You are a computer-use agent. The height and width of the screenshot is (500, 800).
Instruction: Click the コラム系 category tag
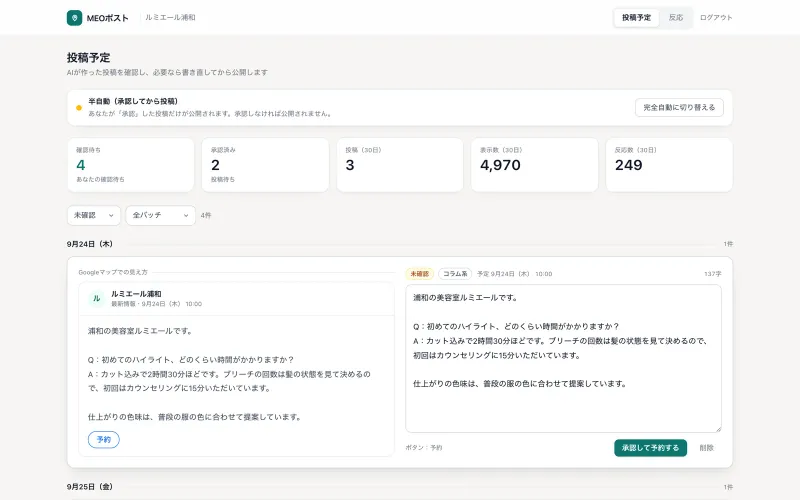click(455, 274)
